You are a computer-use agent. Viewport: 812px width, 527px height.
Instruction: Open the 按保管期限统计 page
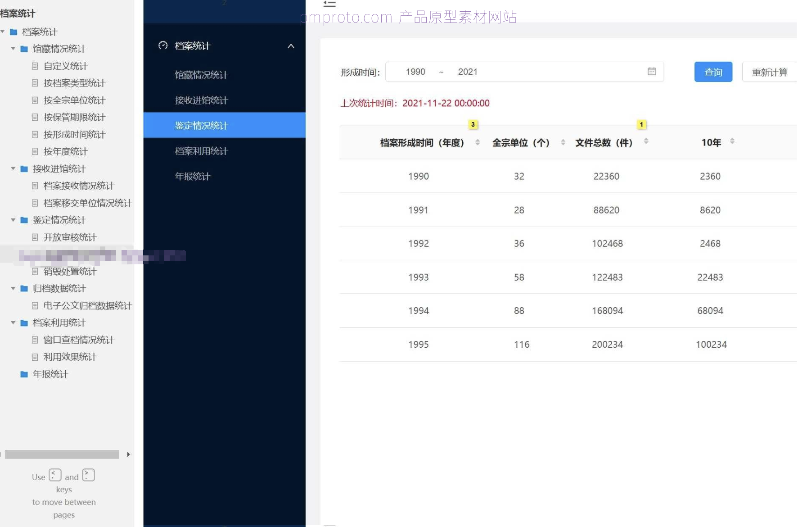coord(74,117)
